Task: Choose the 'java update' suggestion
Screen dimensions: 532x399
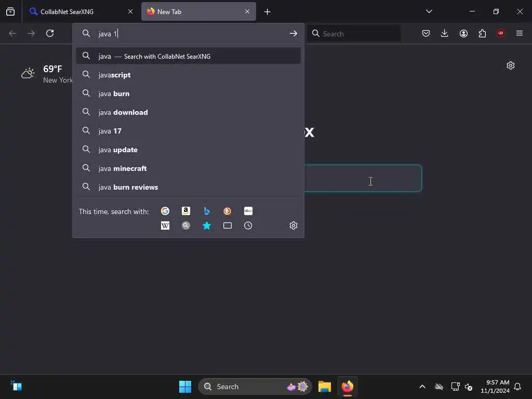Action: pos(188,150)
